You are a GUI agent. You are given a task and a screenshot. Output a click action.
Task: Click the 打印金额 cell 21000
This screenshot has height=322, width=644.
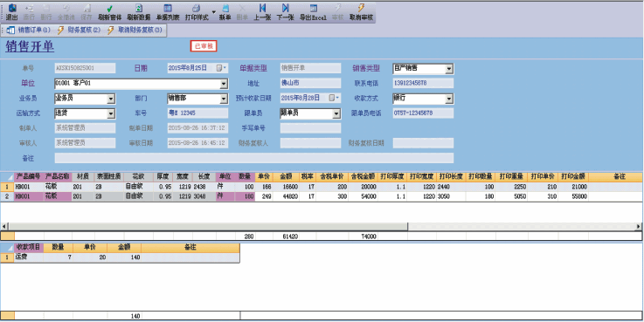click(573, 187)
